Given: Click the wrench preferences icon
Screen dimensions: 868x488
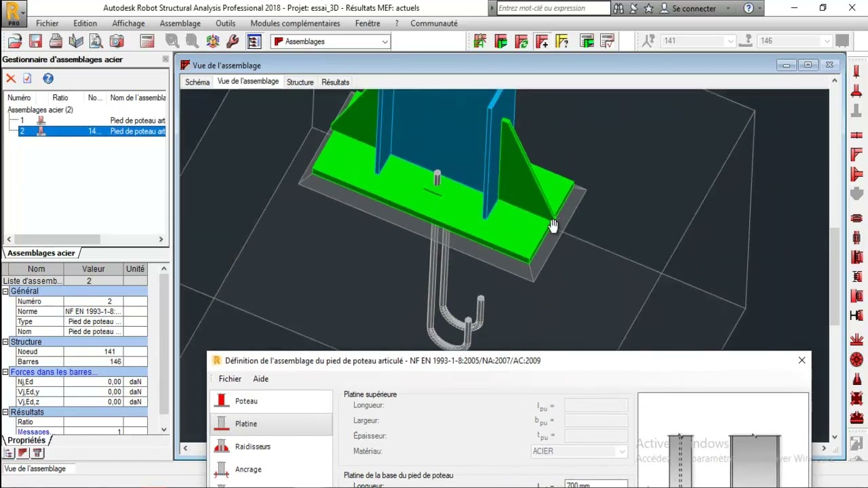Looking at the screenshot, I should point(233,41).
